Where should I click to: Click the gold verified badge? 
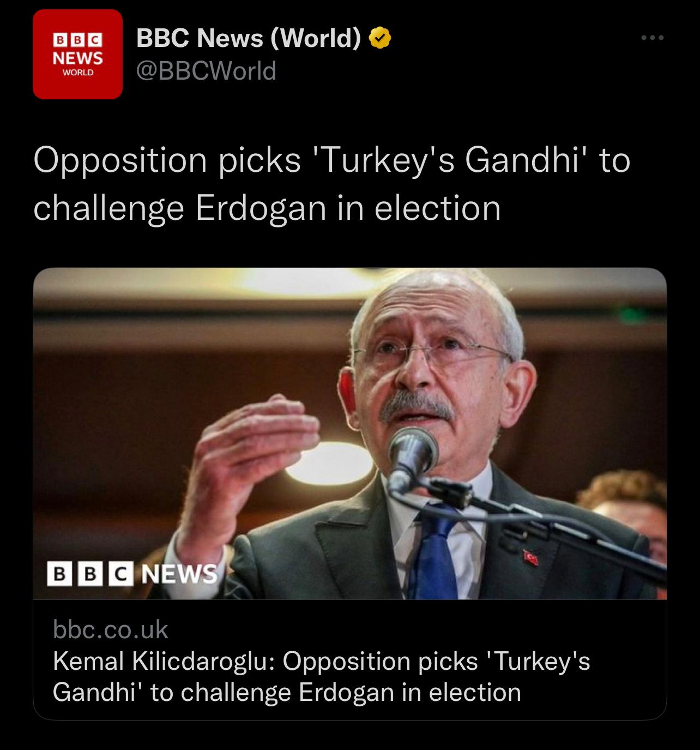[380, 38]
